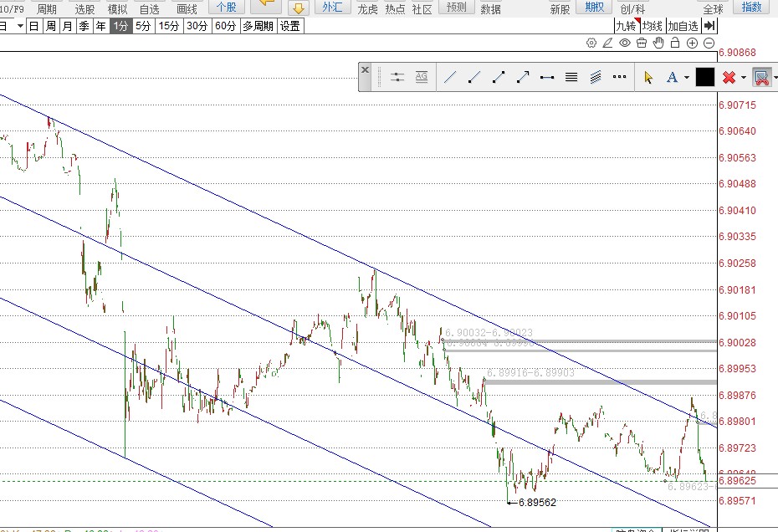Click the 外汇 forex button
Viewport: 778px width, 532px height.
[x=332, y=7]
